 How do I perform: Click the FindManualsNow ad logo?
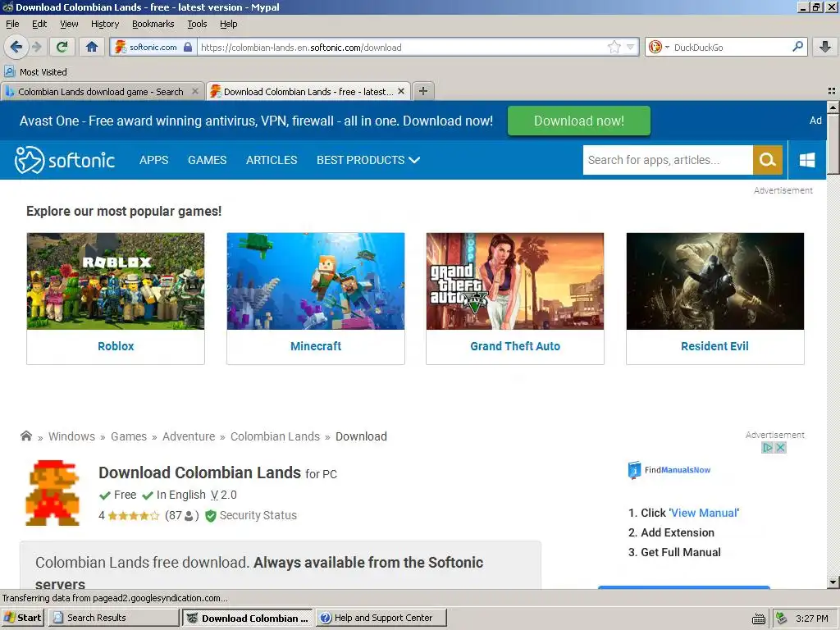point(669,470)
